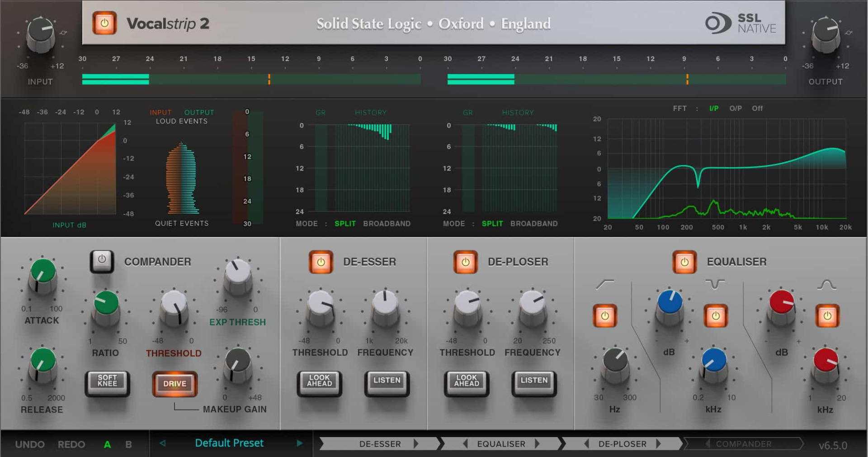Click the De-Esser Frequency knob
Screen dimensions: 868x457
tap(386, 308)
